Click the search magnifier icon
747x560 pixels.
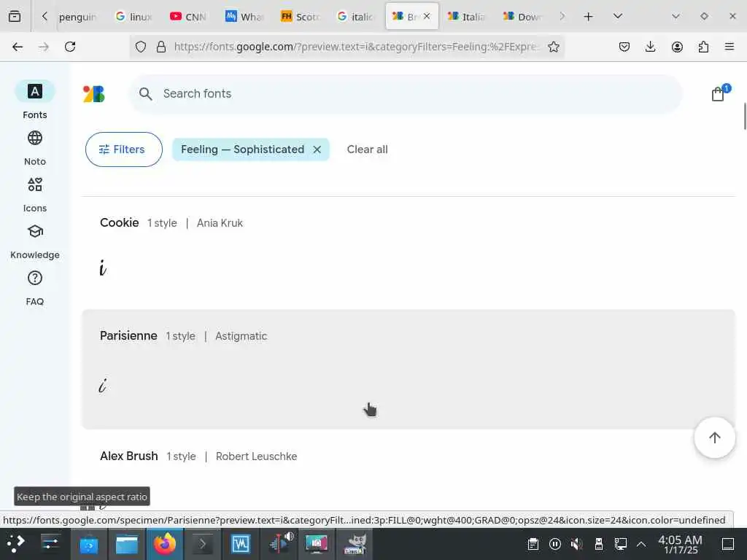pos(146,94)
